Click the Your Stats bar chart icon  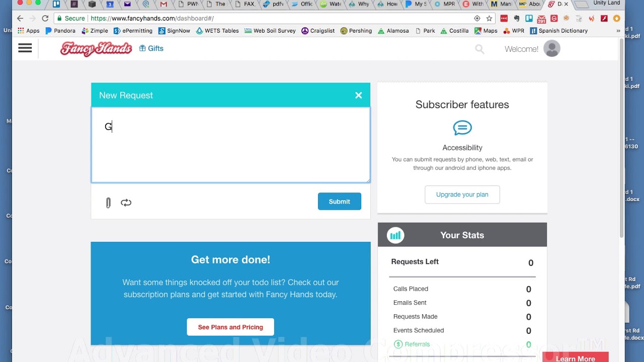[395, 235]
